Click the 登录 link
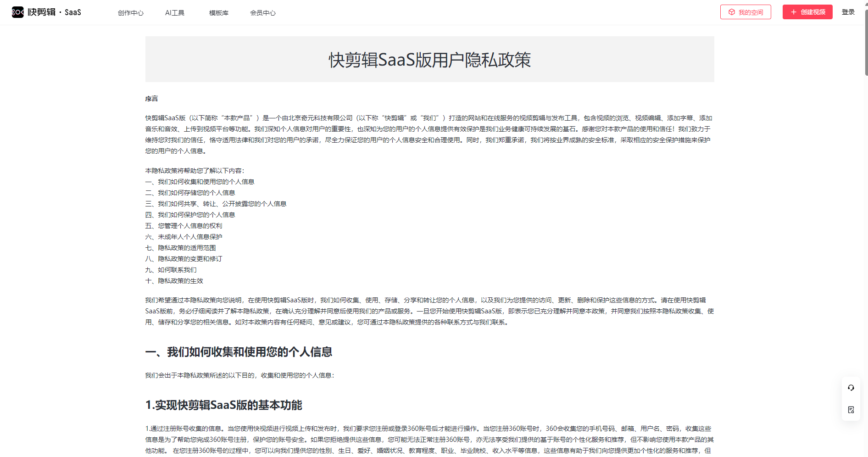Viewport: 868px width, 457px height. [848, 12]
